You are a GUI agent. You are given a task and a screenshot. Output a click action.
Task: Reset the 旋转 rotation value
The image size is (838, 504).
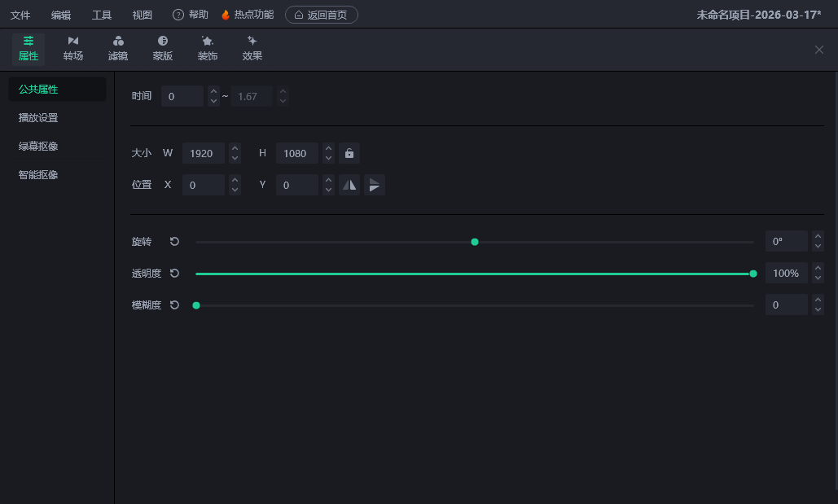point(174,242)
